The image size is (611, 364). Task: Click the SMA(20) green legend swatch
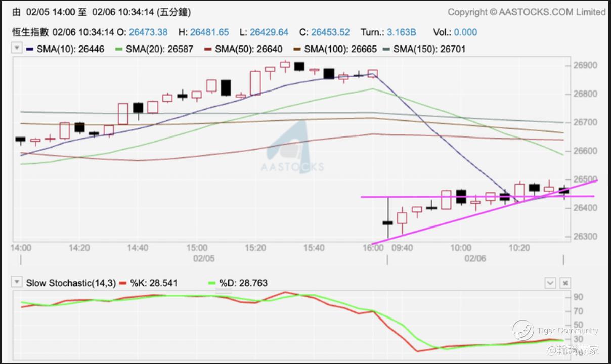[x=119, y=49]
